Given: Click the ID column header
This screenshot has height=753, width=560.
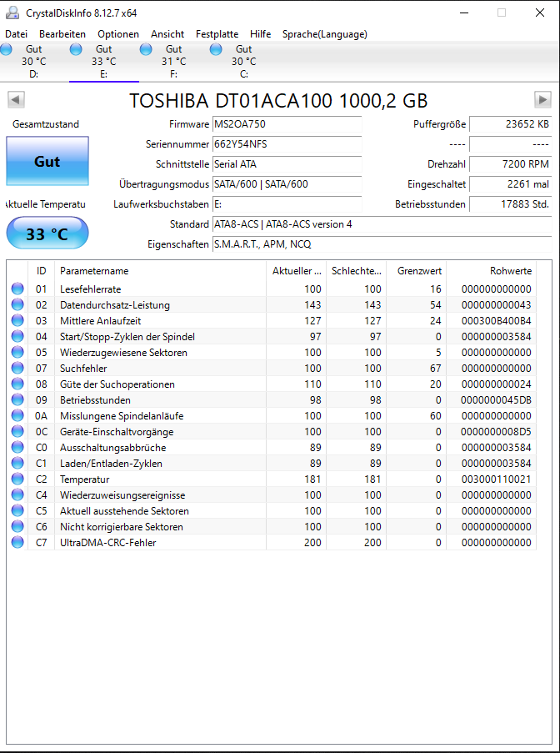Looking at the screenshot, I should coord(42,271).
